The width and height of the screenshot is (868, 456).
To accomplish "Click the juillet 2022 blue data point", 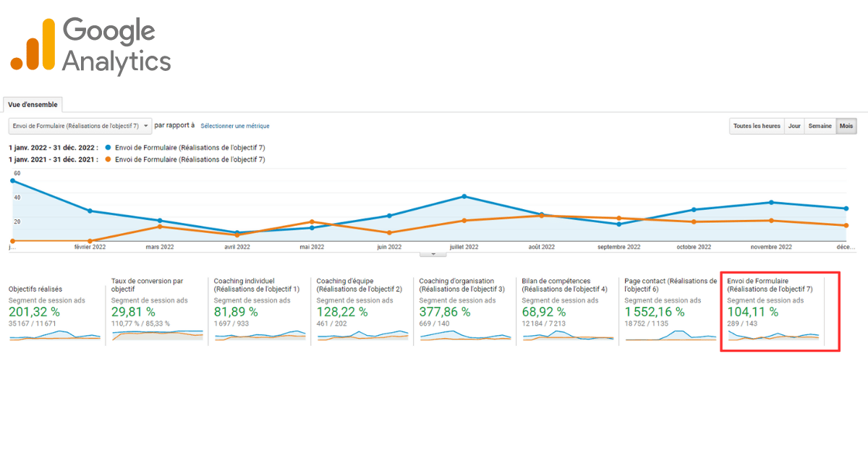I will pos(464,196).
